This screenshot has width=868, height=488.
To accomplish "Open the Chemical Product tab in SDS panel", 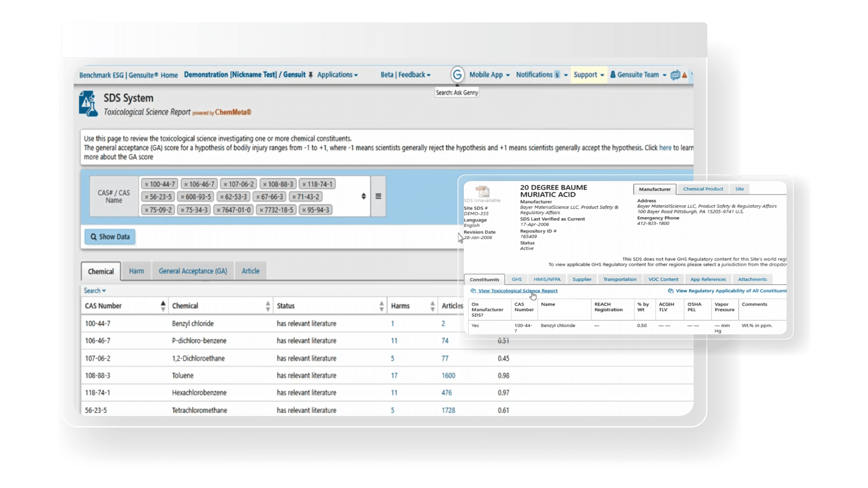I will point(703,189).
